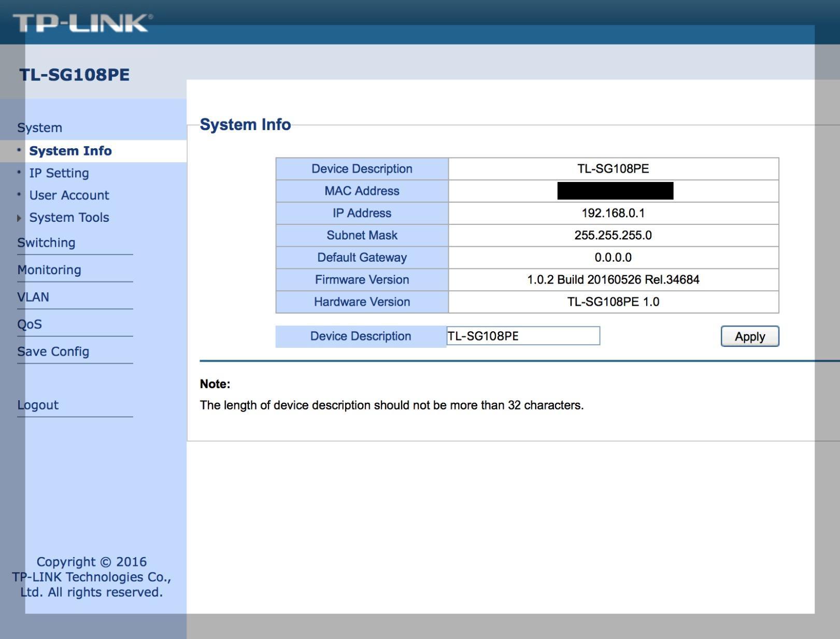Expand System Tools arrow in sidebar
Viewport: 840px width, 639px height.
click(x=19, y=218)
